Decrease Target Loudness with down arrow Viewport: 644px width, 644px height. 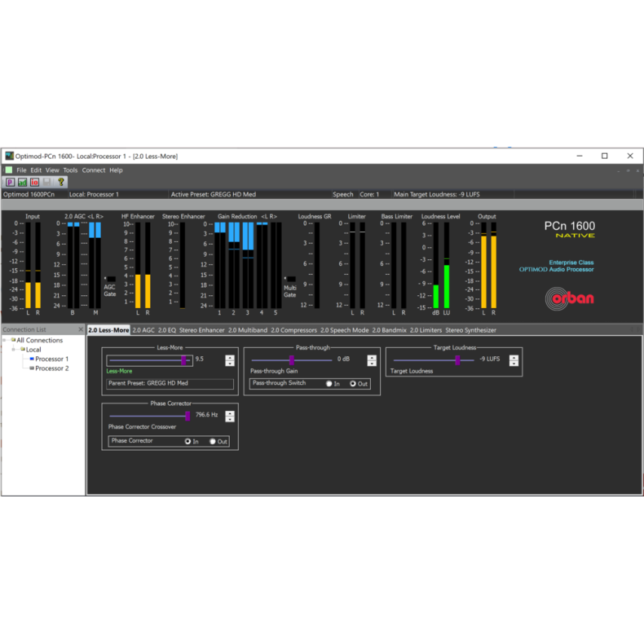(514, 364)
